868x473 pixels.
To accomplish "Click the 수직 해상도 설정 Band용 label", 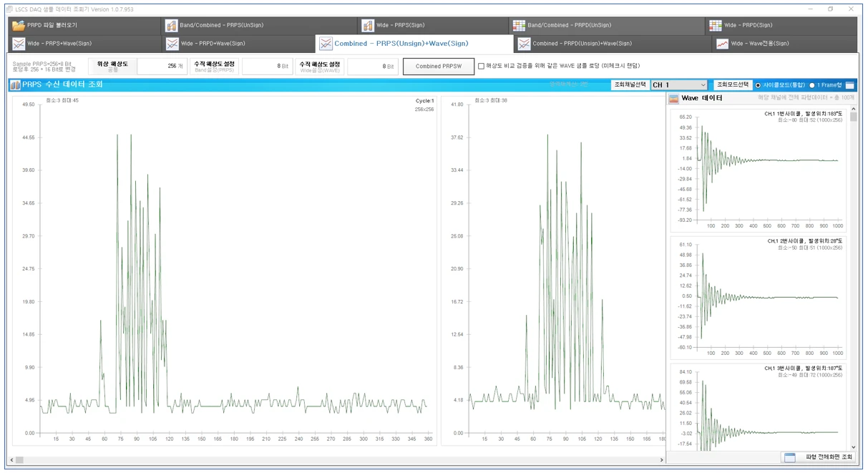I will [215, 67].
